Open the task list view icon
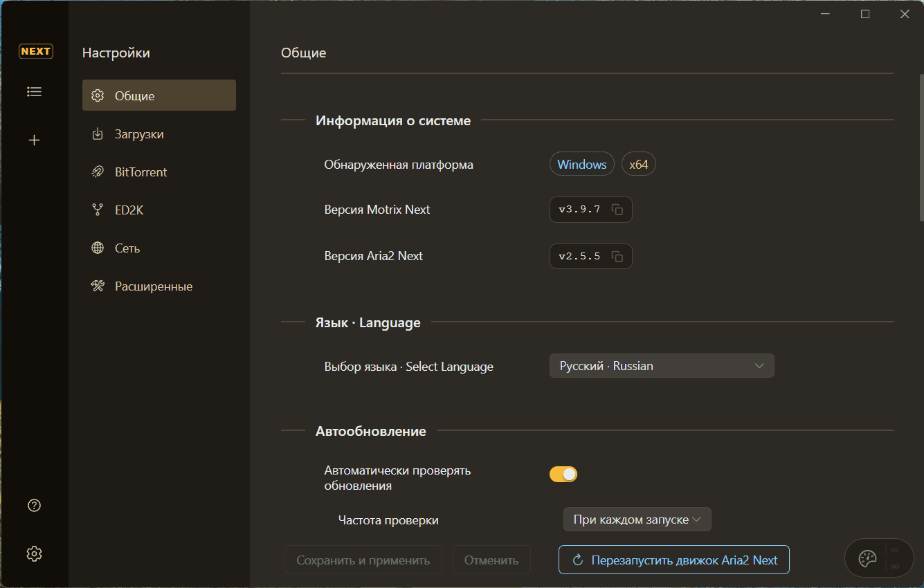Viewport: 924px width, 588px height. click(35, 91)
